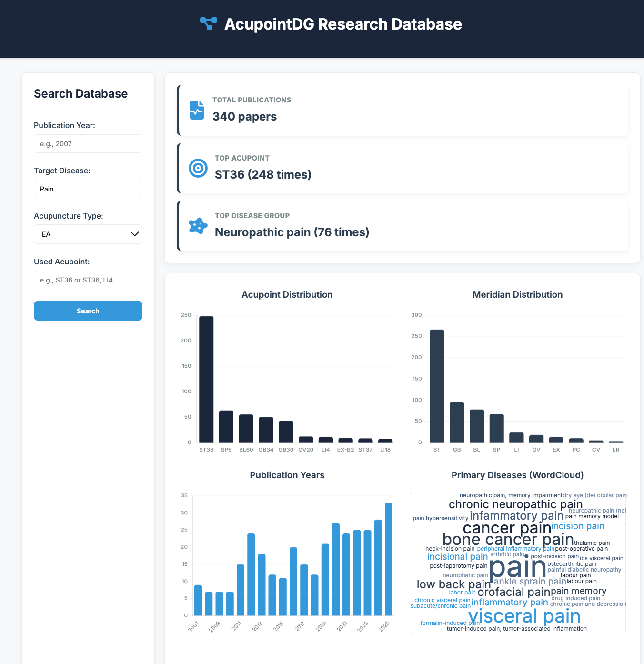Click the Used Acupoint input field
The height and width of the screenshot is (664, 644).
point(88,280)
